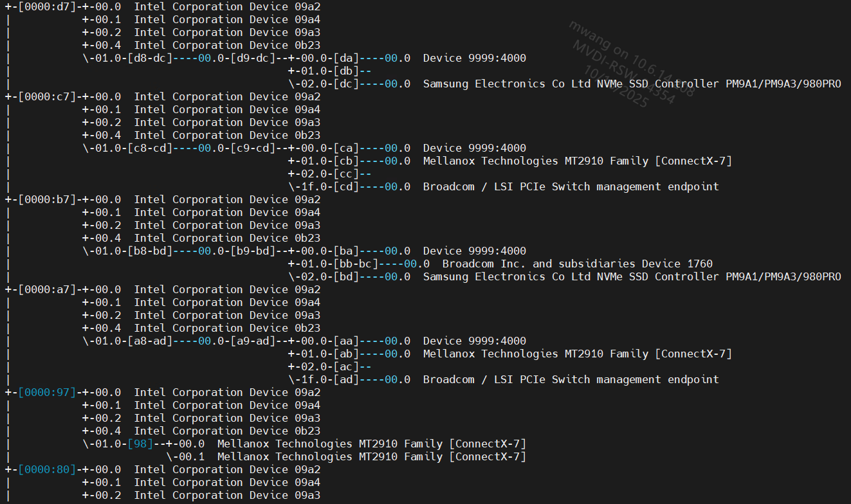Click Samsung NVMe SSD Controller on bus [bd]
The width and height of the screenshot is (851, 504).
(632, 276)
